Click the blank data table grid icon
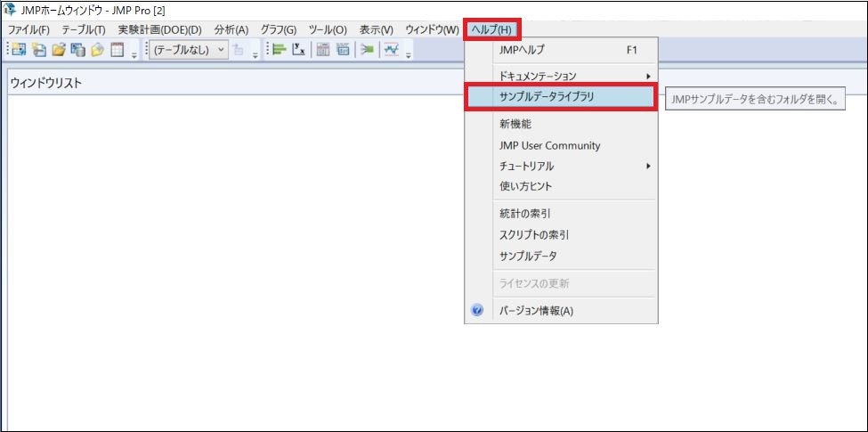 117,50
